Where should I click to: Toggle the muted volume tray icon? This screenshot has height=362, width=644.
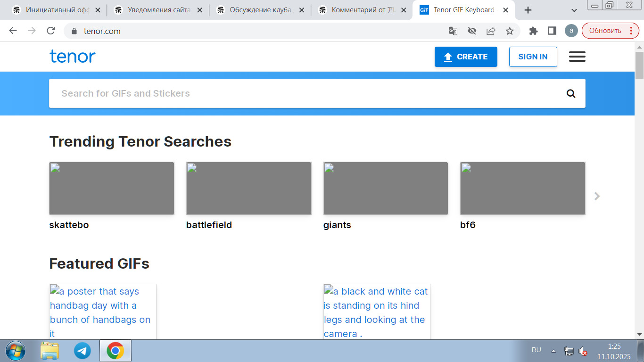click(x=583, y=351)
